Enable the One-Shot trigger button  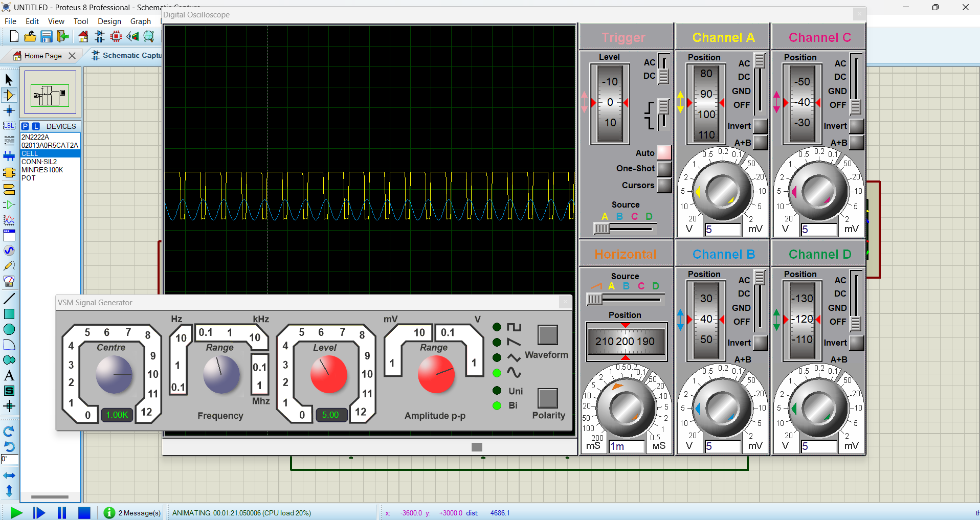point(664,168)
